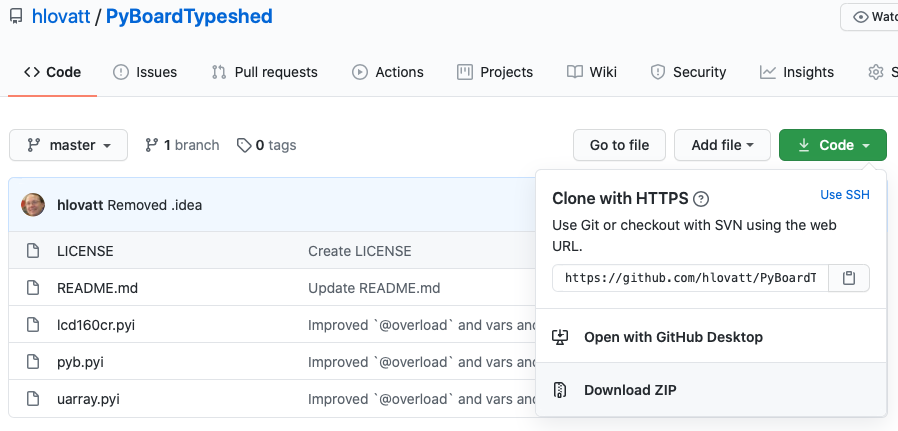Screen dimensions: 898x431
Task: Open the Add file dropdown
Action: pyautogui.click(x=722, y=145)
